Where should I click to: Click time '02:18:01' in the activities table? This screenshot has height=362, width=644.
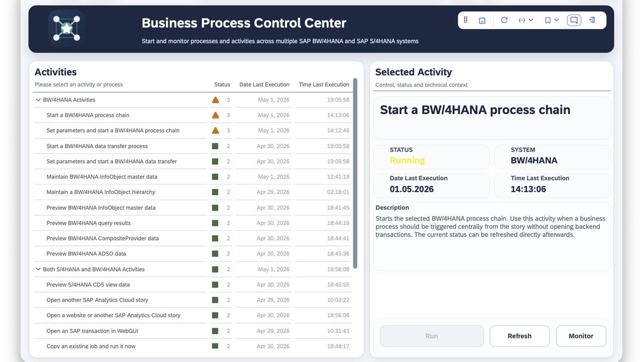pyautogui.click(x=338, y=192)
